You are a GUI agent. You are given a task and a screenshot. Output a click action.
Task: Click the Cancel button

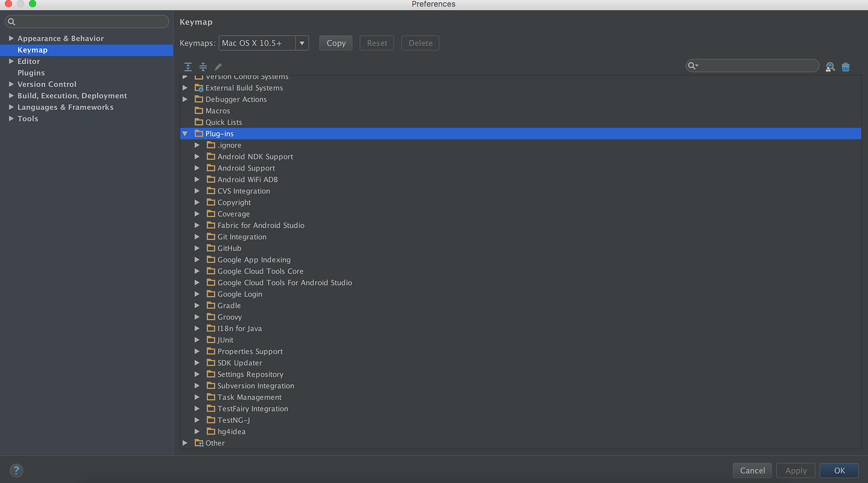[752, 471]
